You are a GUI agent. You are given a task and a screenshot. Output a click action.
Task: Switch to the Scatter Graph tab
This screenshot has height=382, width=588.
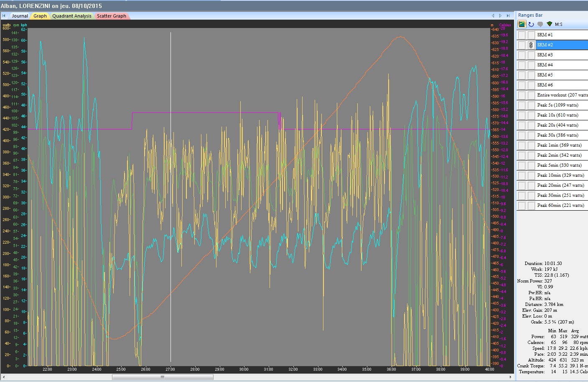click(x=112, y=16)
